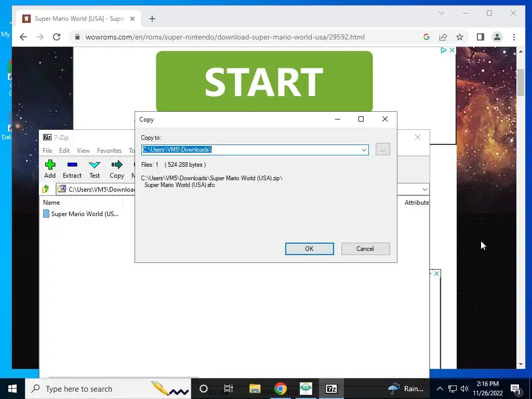Screen dimensions: 532x399
Task: Open the browse folder button with three dots
Action: (x=383, y=150)
